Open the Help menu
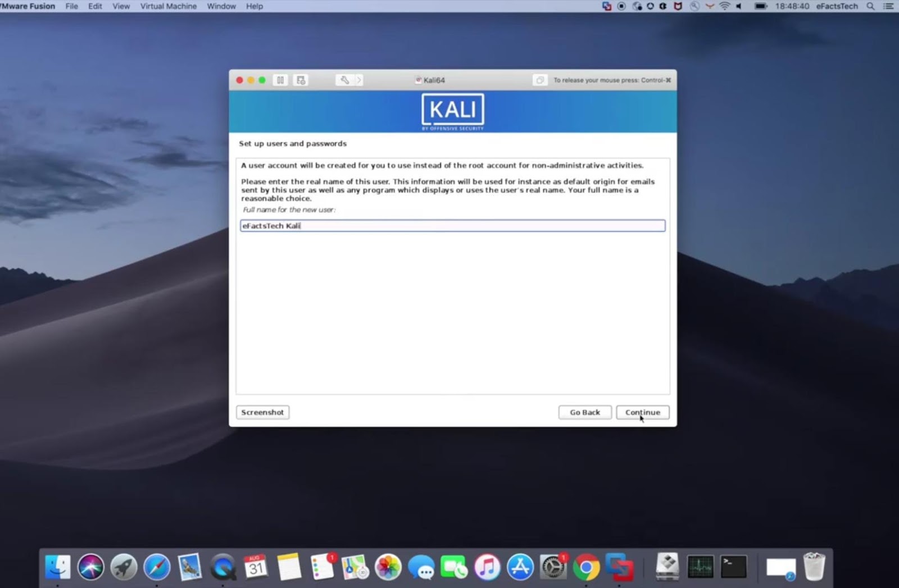This screenshot has width=899, height=588. 255,6
